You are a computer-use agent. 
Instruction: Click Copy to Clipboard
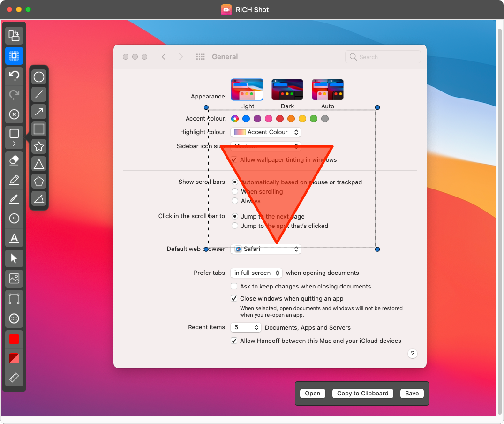pos(362,394)
